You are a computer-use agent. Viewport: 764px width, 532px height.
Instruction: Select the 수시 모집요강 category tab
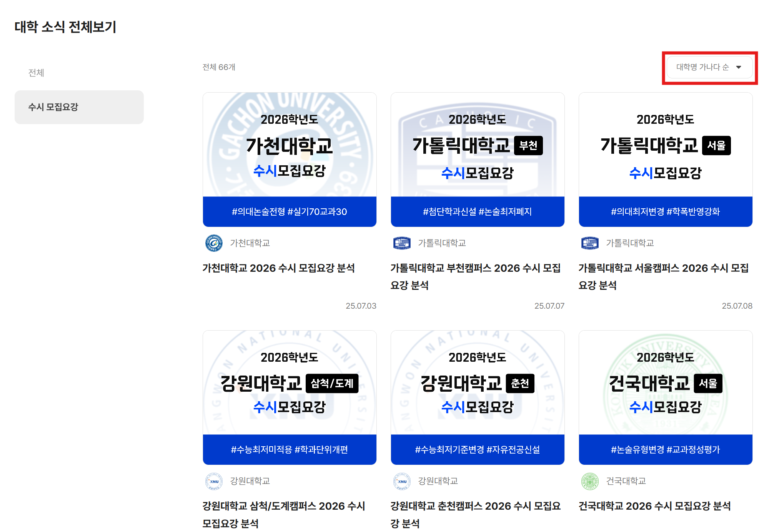tap(79, 107)
